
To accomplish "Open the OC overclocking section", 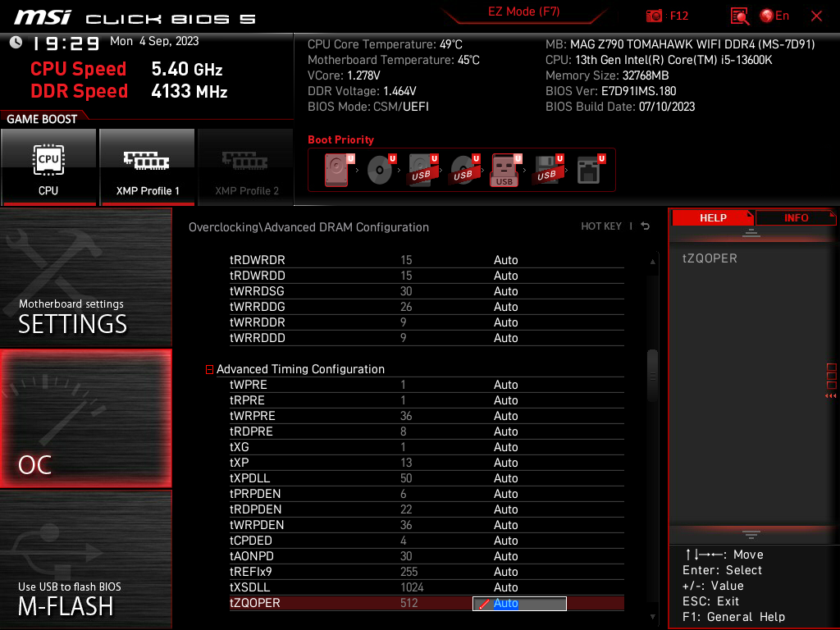I will 85,419.
